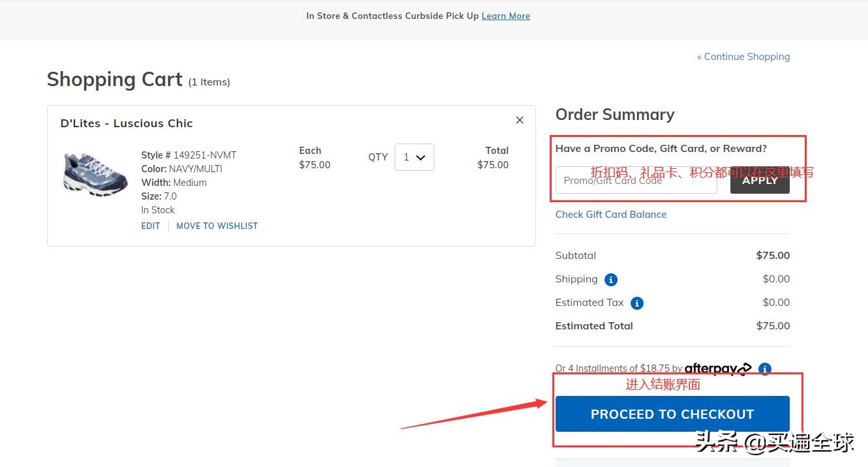Click the Shopping Cart heading

tap(115, 80)
